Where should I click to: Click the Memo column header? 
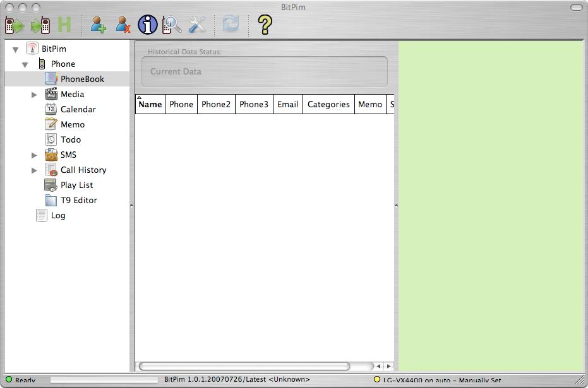(370, 104)
